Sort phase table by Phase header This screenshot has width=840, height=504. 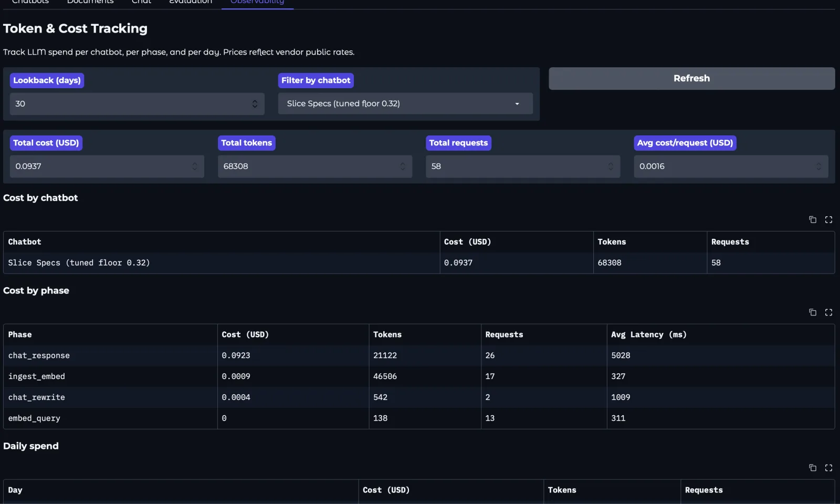(110, 335)
